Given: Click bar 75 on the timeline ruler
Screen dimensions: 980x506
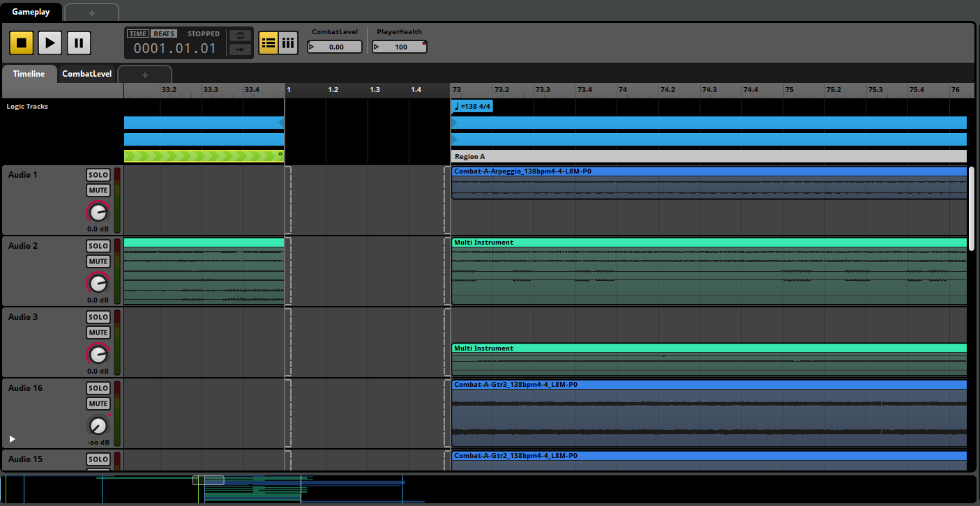Looking at the screenshot, I should coord(789,90).
